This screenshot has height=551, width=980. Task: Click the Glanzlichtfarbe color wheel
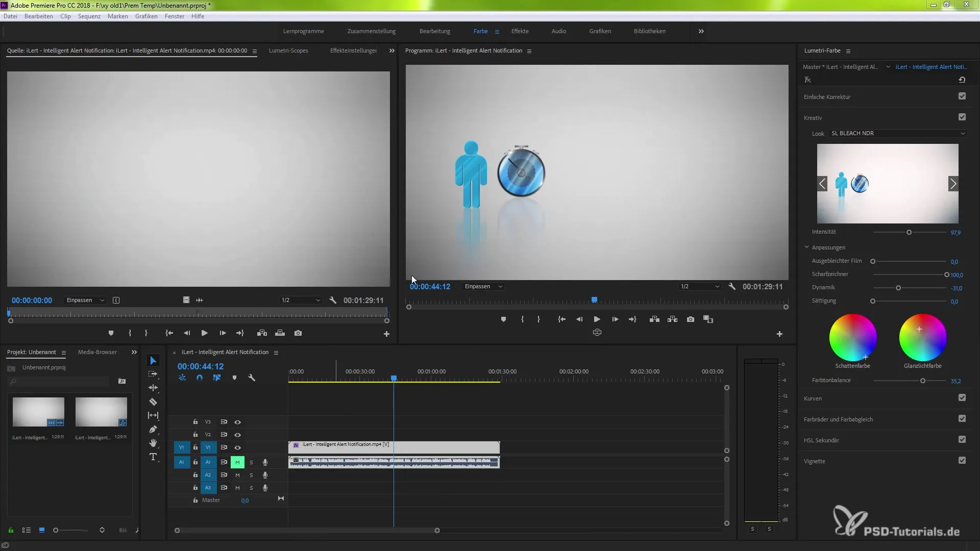[923, 338]
